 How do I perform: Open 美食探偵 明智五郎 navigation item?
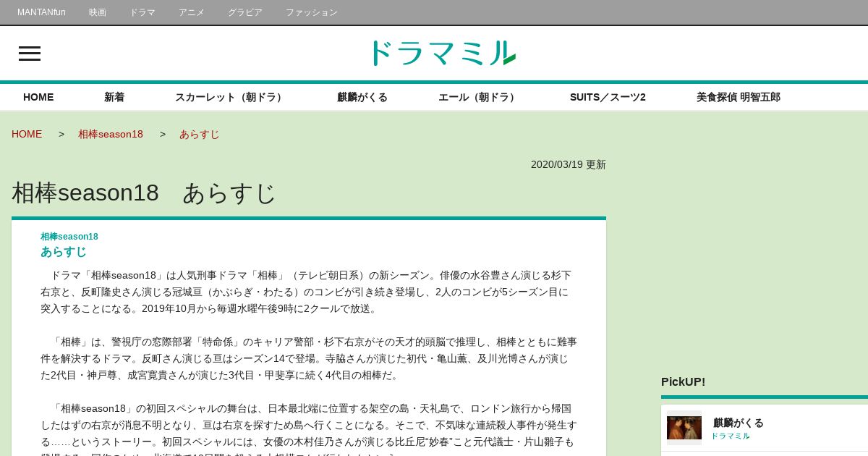pos(739,97)
